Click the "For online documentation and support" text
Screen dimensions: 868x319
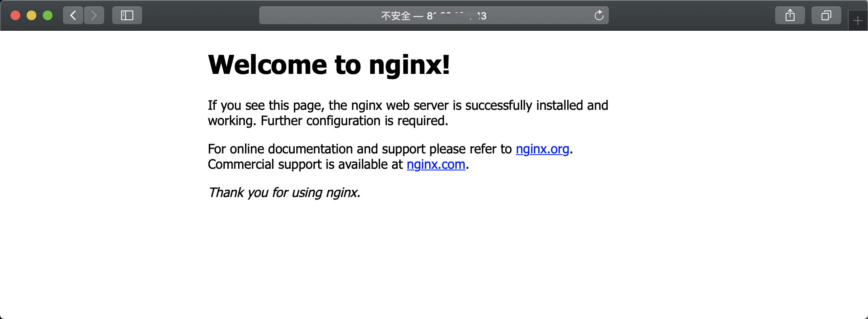317,149
